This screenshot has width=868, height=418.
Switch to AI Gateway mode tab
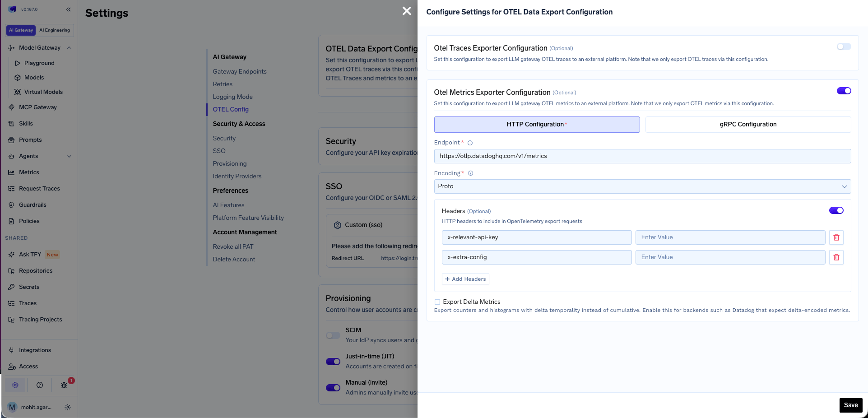pyautogui.click(x=21, y=30)
